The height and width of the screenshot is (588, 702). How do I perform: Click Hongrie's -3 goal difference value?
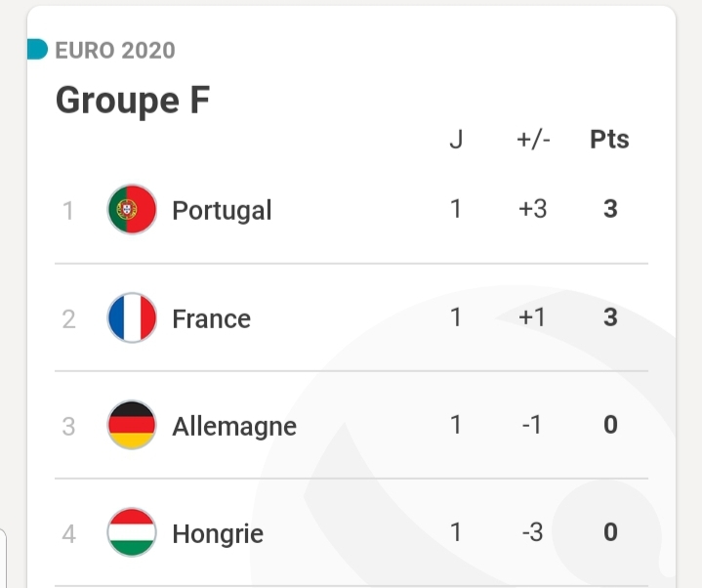point(533,532)
